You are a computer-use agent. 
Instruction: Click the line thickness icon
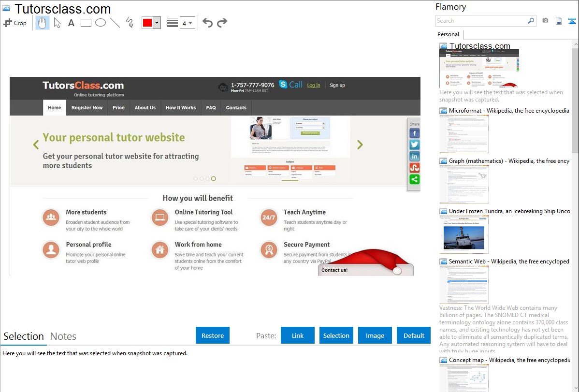(173, 23)
